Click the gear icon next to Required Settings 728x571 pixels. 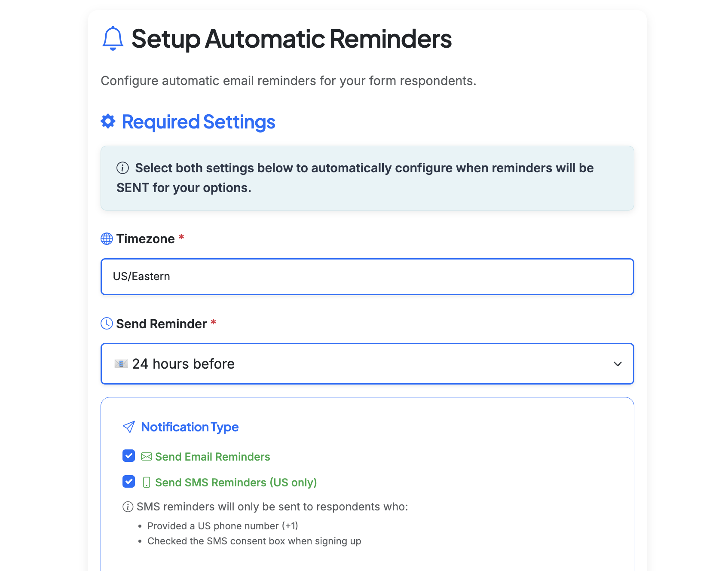click(107, 122)
